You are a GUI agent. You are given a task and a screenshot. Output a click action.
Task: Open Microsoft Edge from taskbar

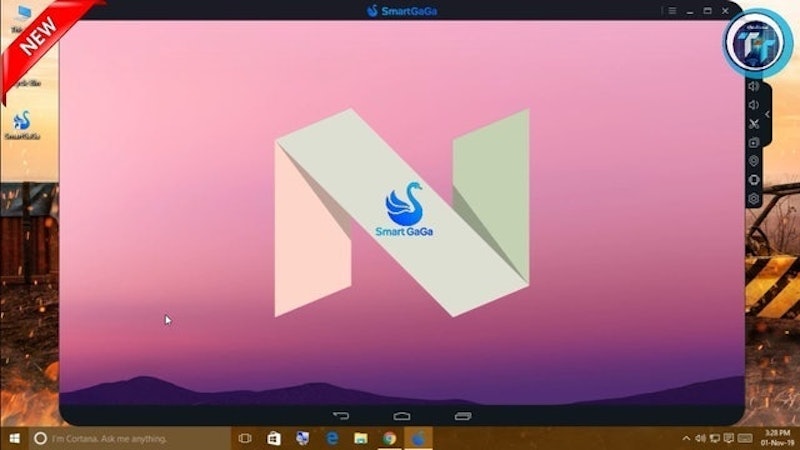[x=332, y=438]
